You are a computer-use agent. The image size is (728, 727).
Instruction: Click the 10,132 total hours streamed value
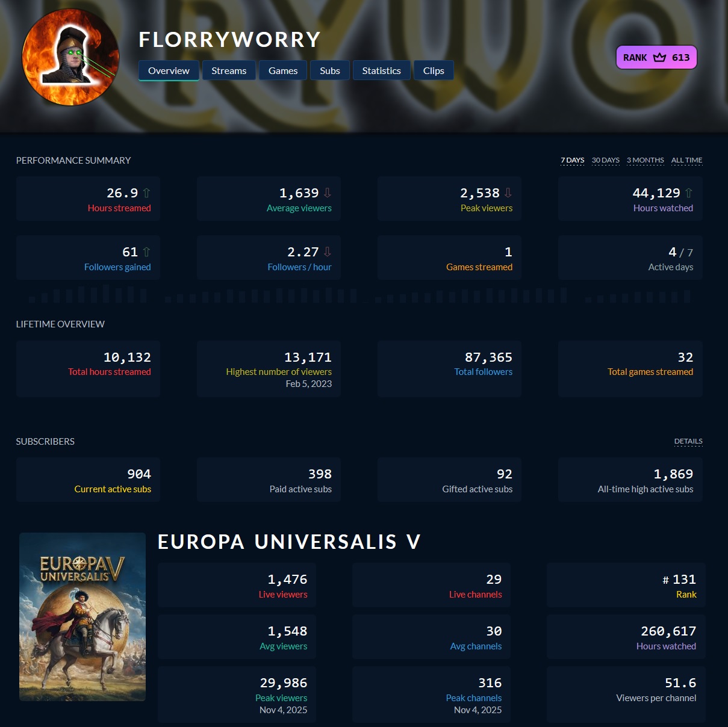point(127,357)
